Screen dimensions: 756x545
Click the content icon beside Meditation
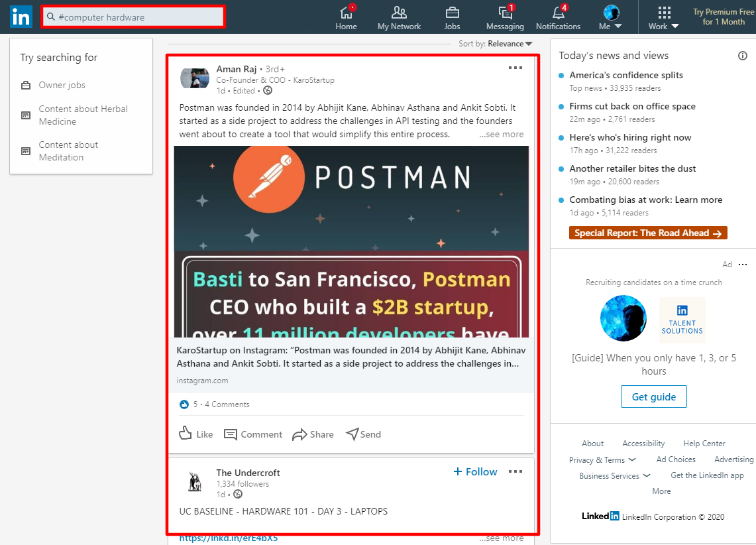pos(26,151)
